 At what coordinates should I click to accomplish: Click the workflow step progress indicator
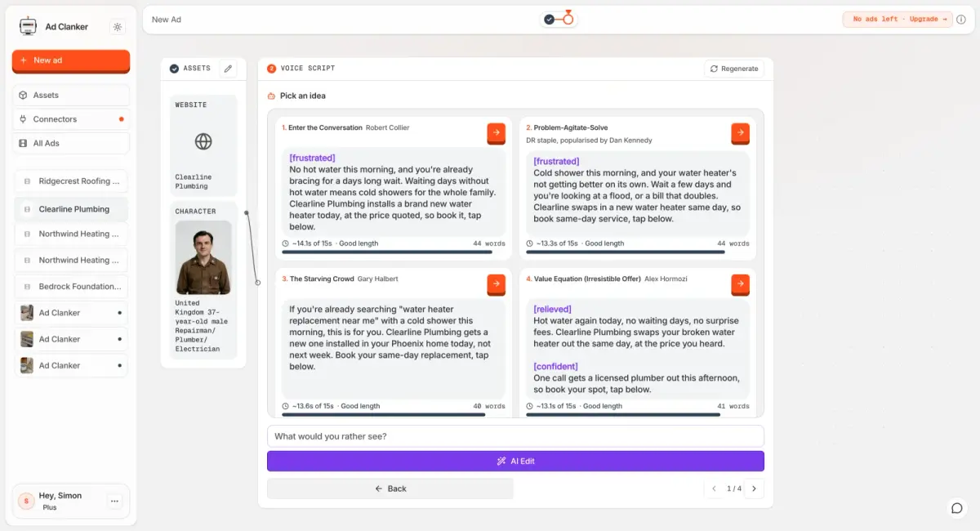pyautogui.click(x=559, y=19)
